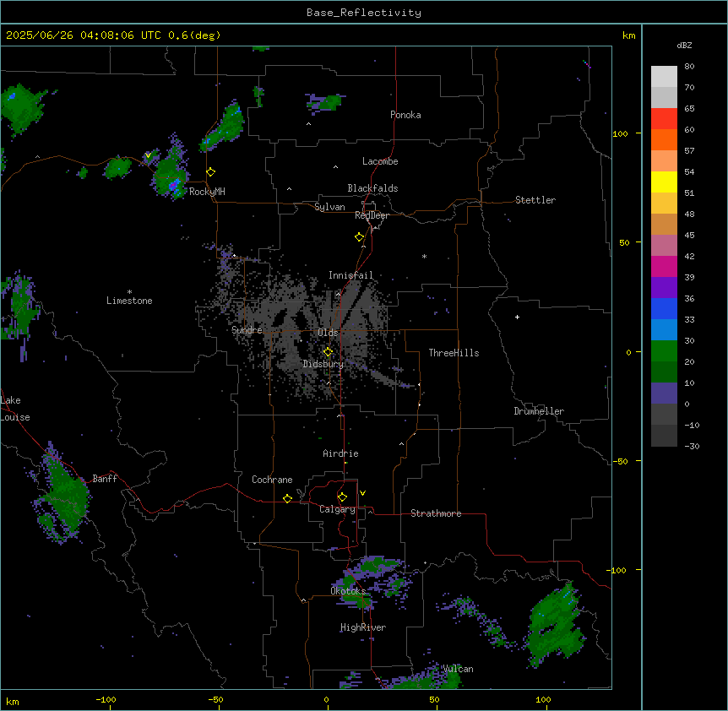Click the white plus marker north of Drumheller
Image resolution: width=728 pixels, height=711 pixels.
(x=517, y=317)
